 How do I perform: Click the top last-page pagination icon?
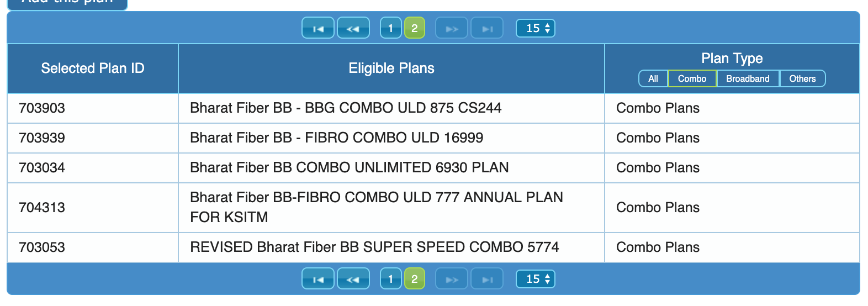[x=487, y=28]
